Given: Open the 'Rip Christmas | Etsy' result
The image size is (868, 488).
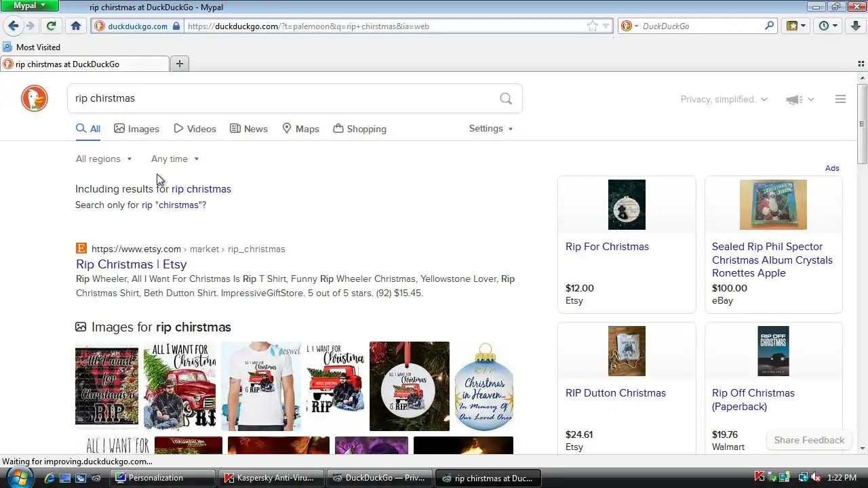Looking at the screenshot, I should coord(131,264).
